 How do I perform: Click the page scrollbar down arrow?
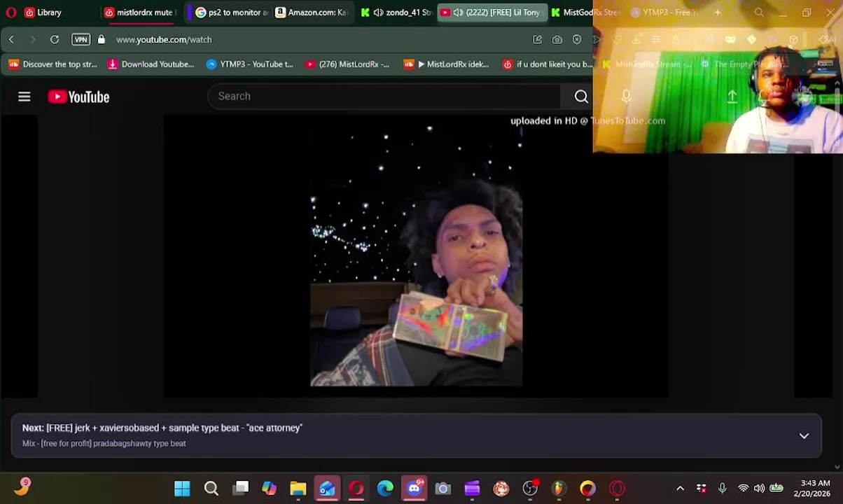837,467
